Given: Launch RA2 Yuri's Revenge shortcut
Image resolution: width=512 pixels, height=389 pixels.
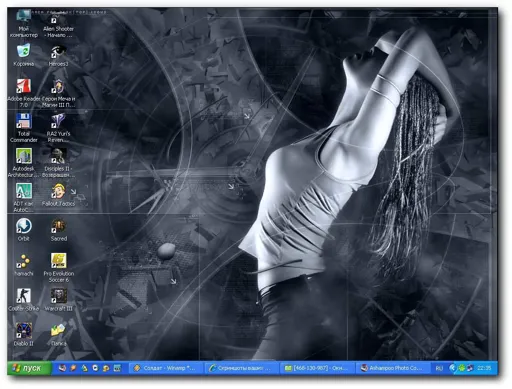Looking at the screenshot, I should (58, 128).
